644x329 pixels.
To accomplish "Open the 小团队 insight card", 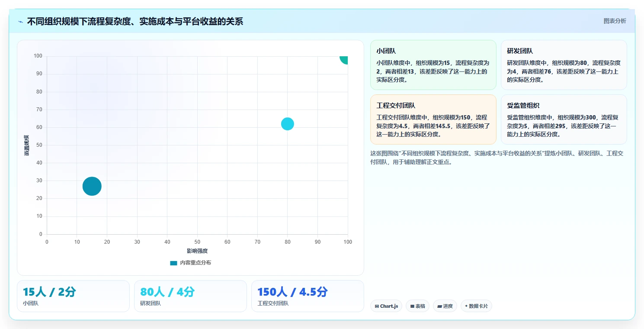I will coord(433,65).
